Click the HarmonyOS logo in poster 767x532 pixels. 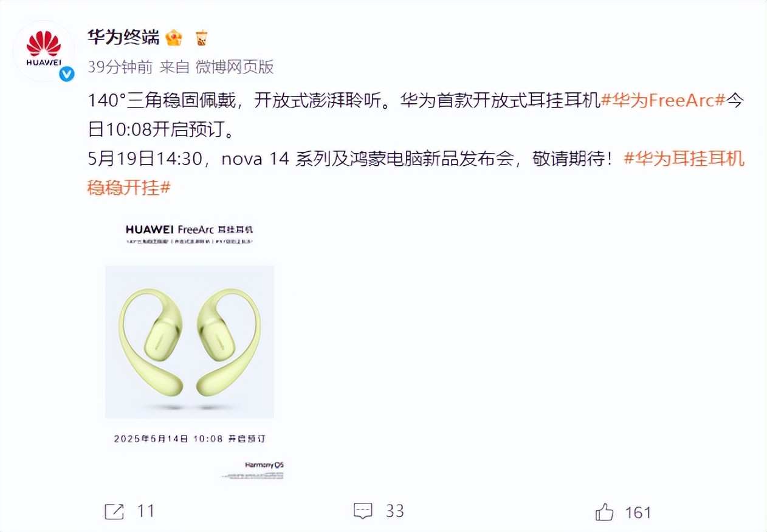(x=264, y=465)
